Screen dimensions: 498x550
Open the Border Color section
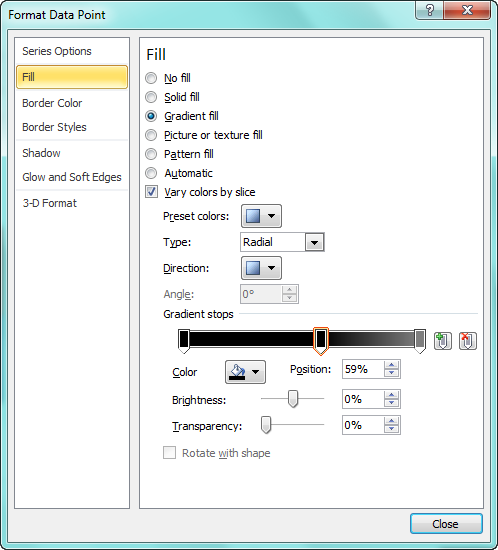(52, 103)
